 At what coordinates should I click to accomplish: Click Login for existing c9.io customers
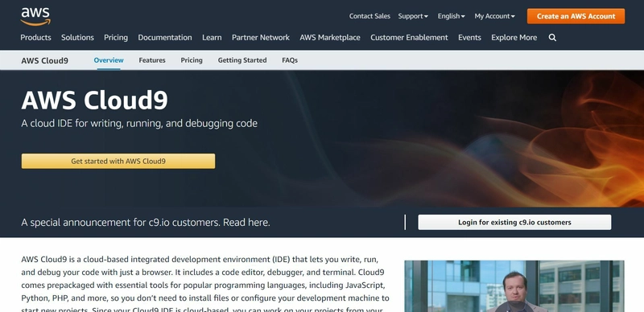(x=514, y=222)
